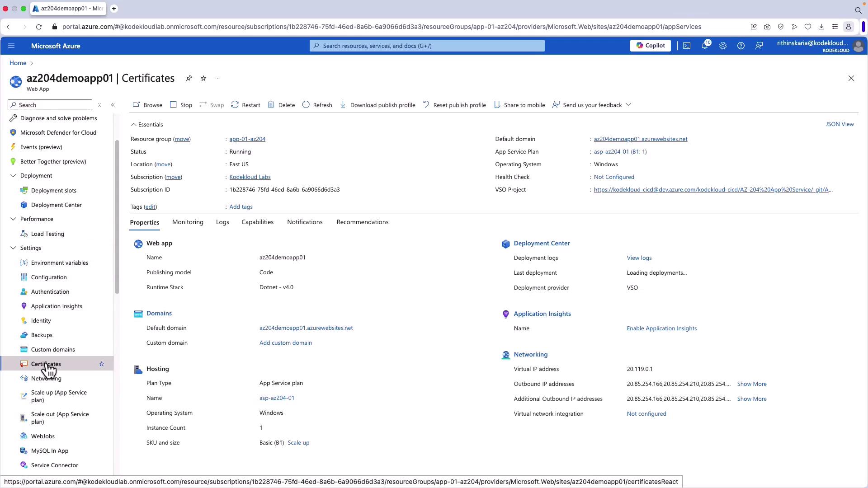Click the feedback icon in header
The image size is (868, 488).
[759, 46]
